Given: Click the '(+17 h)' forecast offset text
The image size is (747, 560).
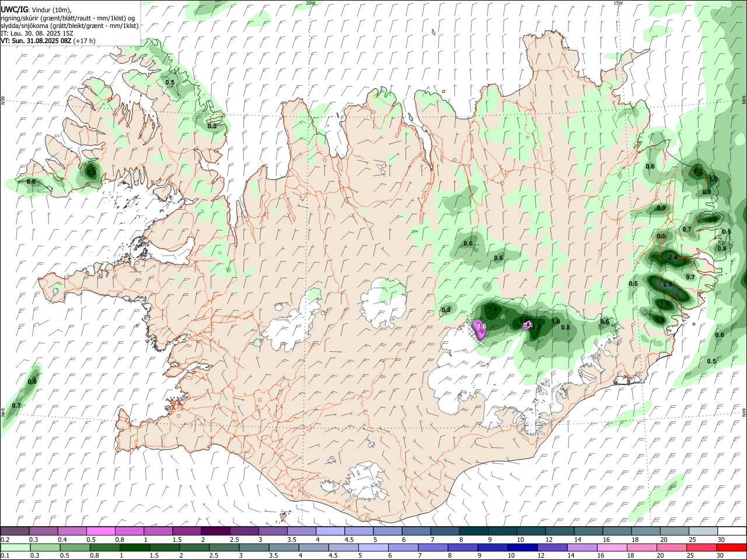Looking at the screenshot, I should click(x=85, y=41).
